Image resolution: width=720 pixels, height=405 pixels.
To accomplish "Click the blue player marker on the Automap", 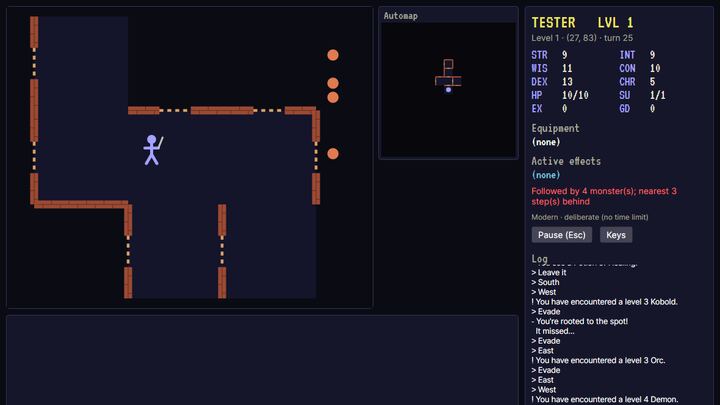I will tap(449, 90).
